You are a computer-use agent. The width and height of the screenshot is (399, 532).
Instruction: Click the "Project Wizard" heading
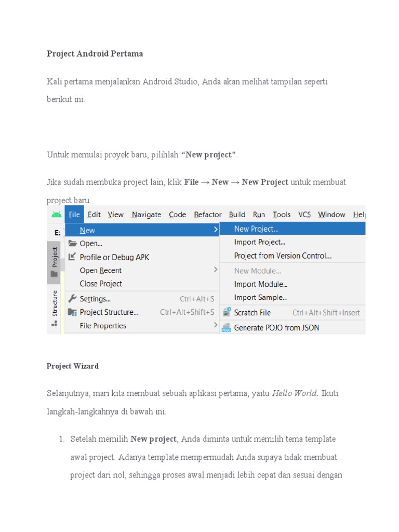click(73, 366)
